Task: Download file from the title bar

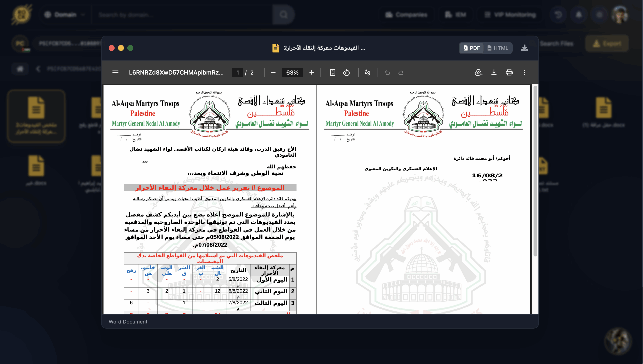Action: 524,48
